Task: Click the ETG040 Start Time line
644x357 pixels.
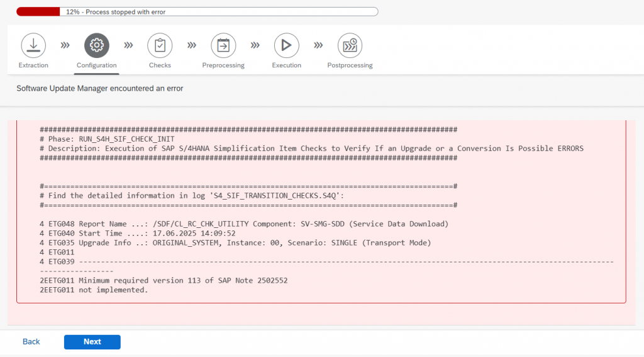Action: [x=138, y=234]
